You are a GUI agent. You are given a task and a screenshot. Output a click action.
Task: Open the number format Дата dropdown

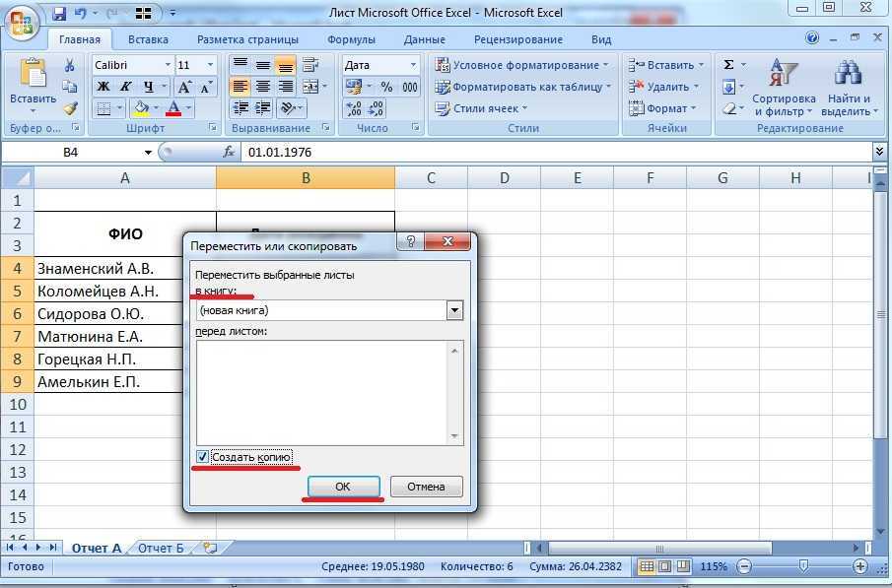[415, 65]
